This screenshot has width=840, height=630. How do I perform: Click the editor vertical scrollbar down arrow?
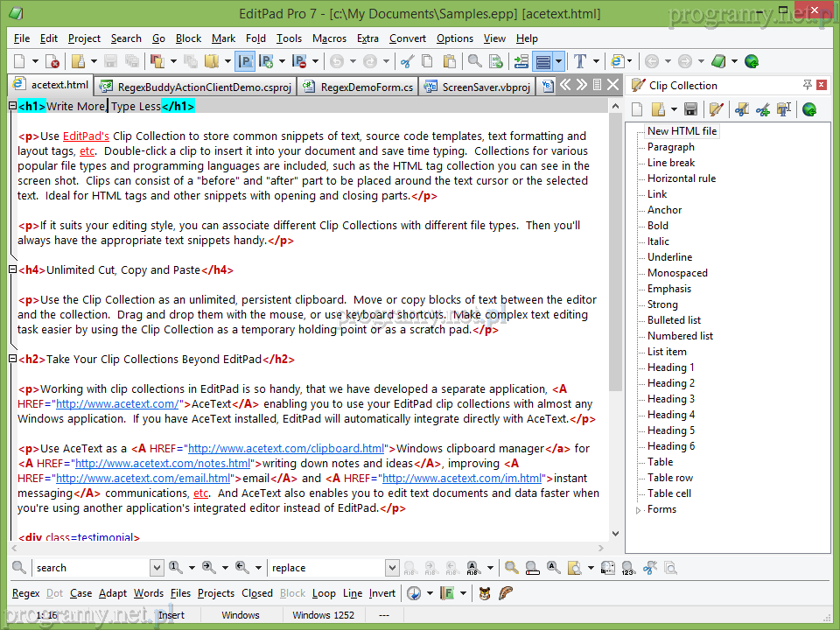coord(615,534)
